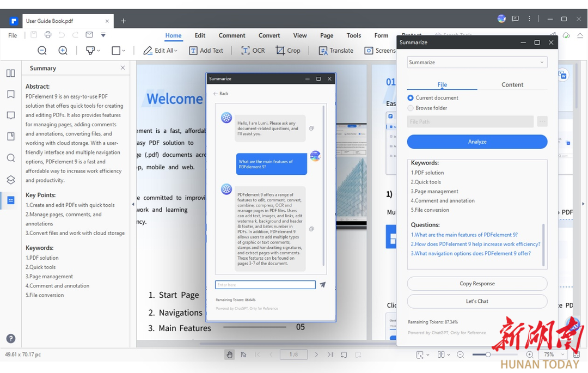The height and width of the screenshot is (373, 588).
Task: Open the Search sidebar panel
Action: point(11,158)
